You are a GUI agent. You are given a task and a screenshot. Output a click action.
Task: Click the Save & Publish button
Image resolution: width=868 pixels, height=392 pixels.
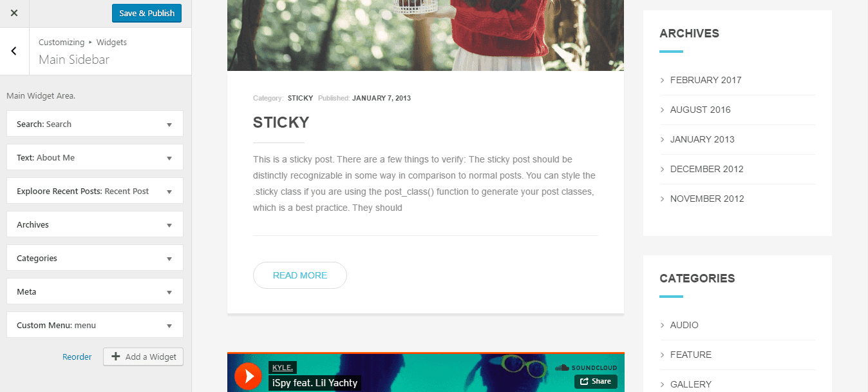pyautogui.click(x=147, y=13)
